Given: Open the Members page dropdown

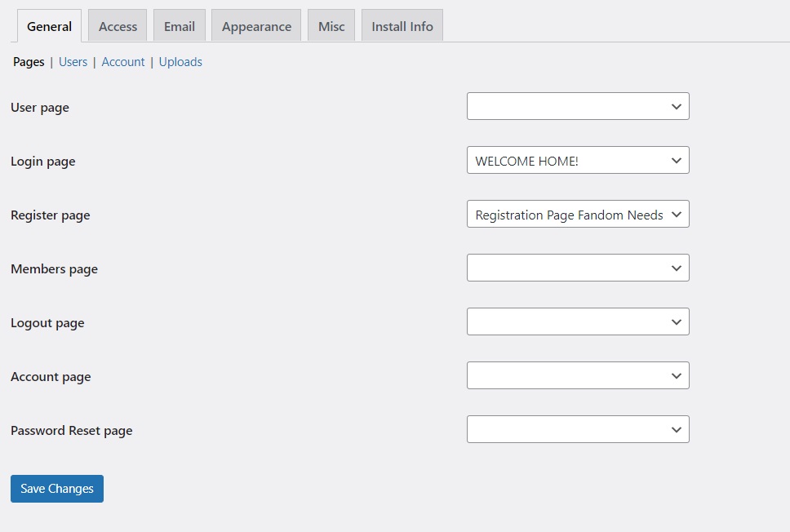Looking at the screenshot, I should (x=578, y=268).
